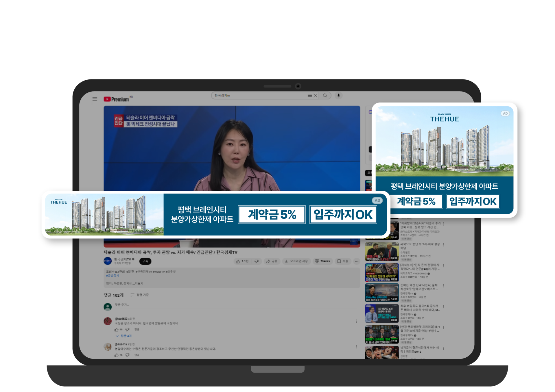Open the 남자들이 결혼식장에서 하는 생각 video title

tap(420, 350)
